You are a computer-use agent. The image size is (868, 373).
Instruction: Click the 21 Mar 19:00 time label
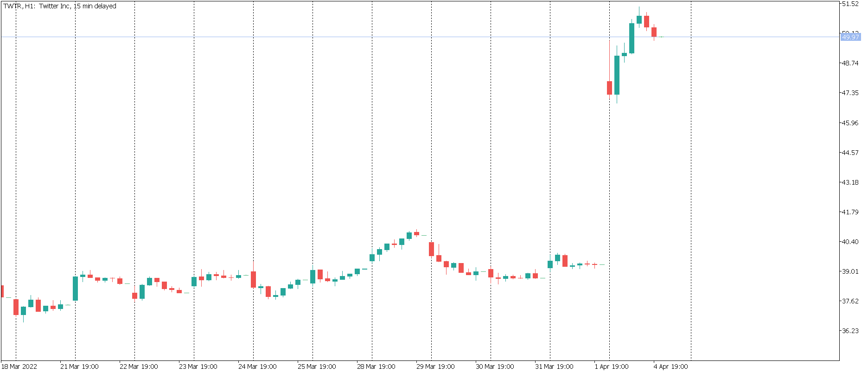(x=79, y=367)
